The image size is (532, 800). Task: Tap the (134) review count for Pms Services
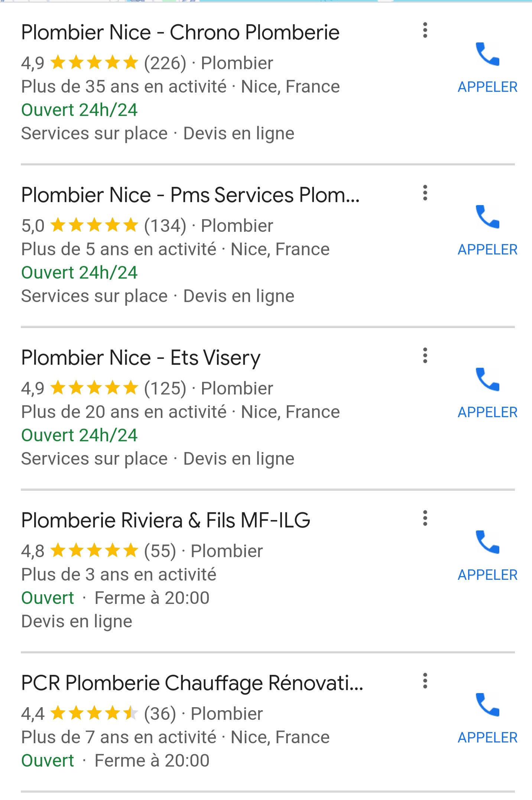[165, 226]
